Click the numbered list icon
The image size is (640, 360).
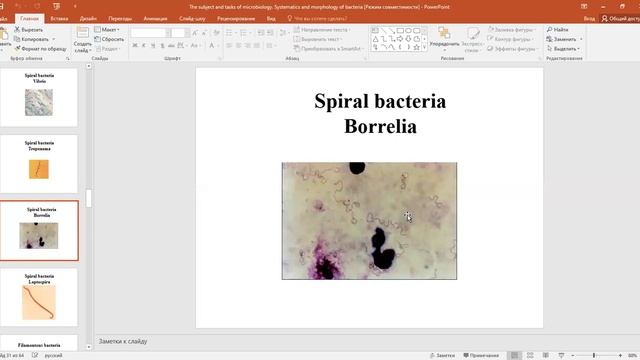243,33
